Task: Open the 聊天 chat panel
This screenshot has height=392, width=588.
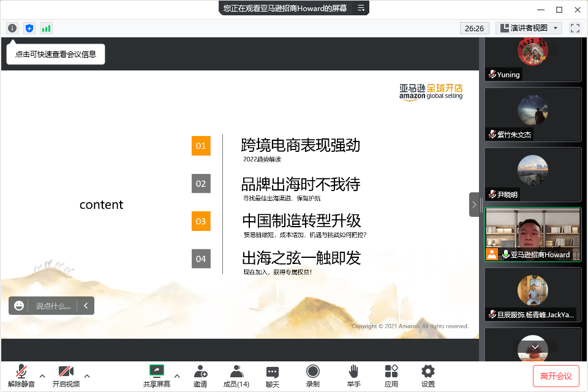Action: click(x=273, y=375)
